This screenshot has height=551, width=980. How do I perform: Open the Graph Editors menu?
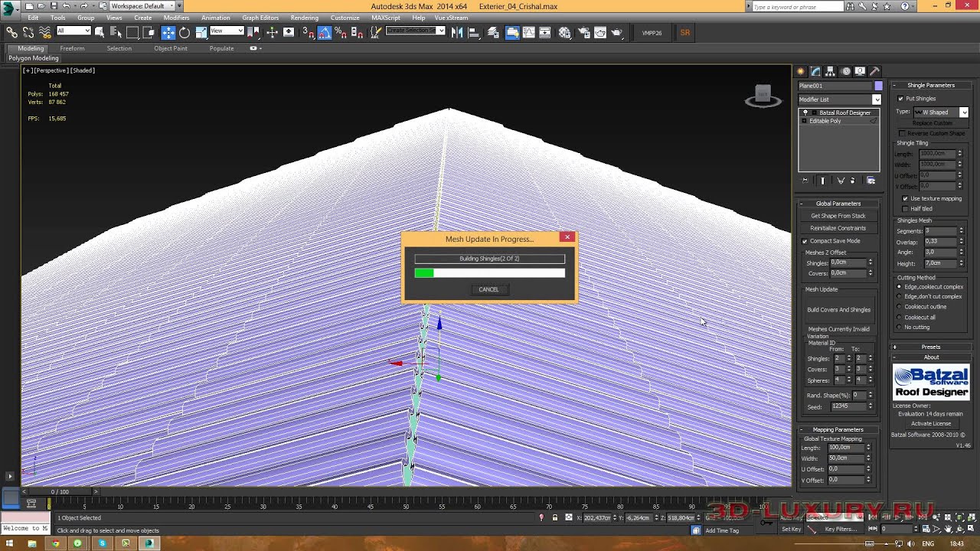[260, 18]
